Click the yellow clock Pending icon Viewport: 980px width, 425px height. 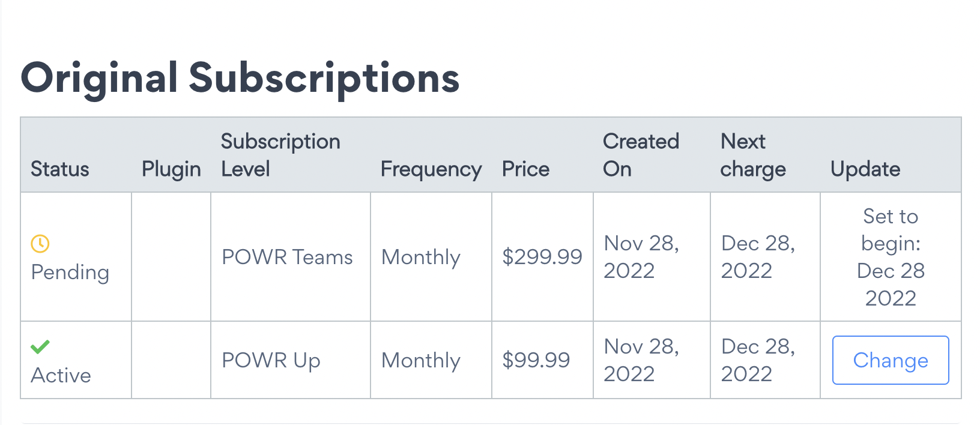pos(40,244)
